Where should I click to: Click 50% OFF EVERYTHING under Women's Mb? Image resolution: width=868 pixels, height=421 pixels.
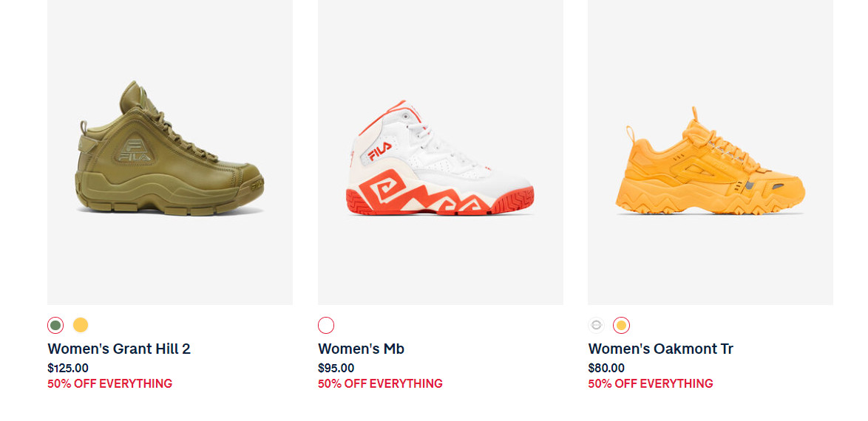(381, 383)
